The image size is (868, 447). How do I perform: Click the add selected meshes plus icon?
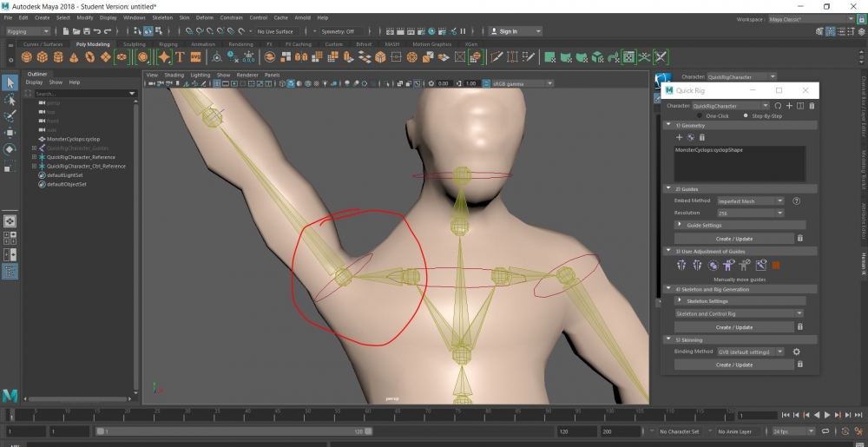[x=680, y=137]
